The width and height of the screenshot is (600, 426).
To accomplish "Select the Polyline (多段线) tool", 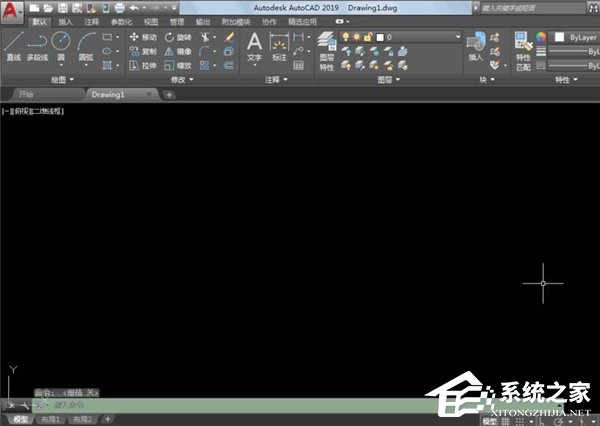I will tap(37, 47).
